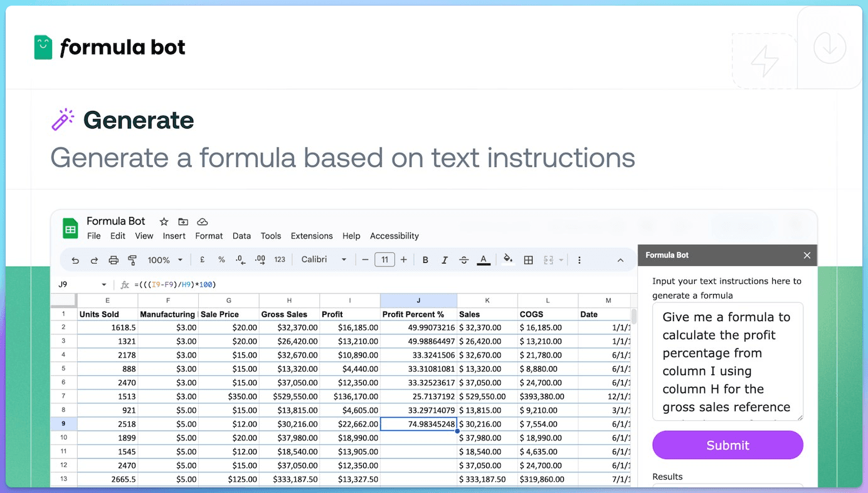Toggle strikethrough formatting

[464, 260]
